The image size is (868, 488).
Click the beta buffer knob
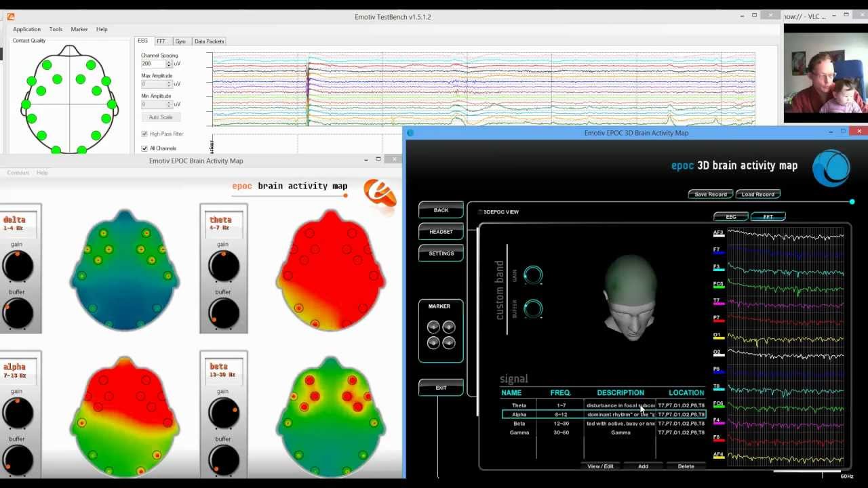pyautogui.click(x=224, y=461)
